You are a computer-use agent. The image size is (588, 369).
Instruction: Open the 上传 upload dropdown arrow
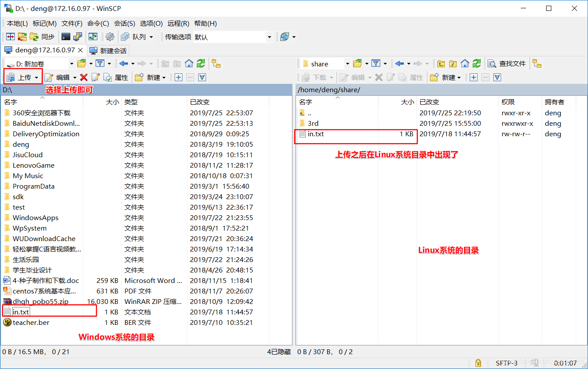tap(37, 77)
